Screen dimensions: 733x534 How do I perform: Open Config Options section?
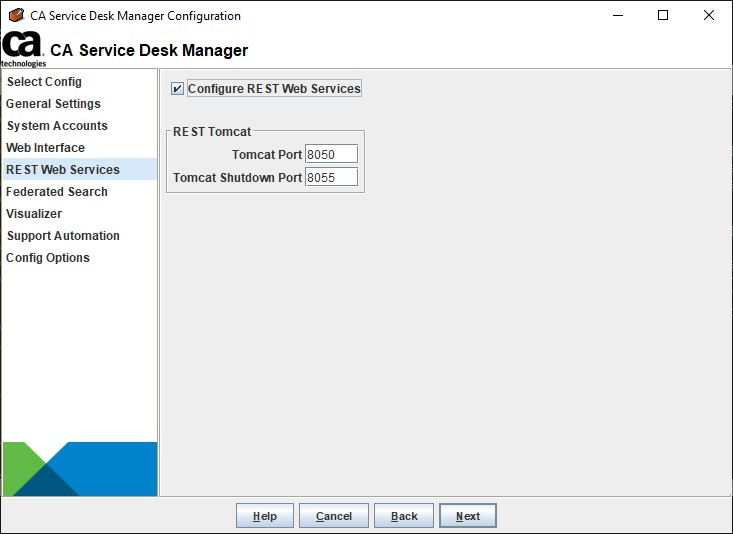[x=48, y=258]
